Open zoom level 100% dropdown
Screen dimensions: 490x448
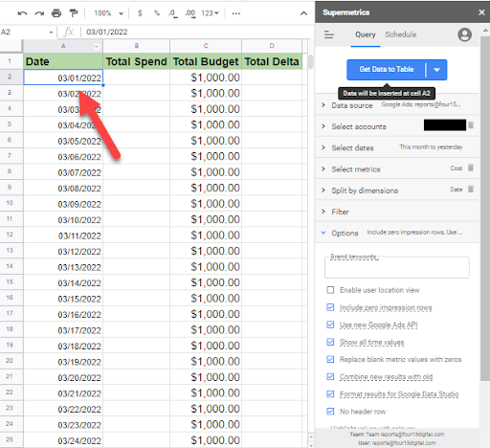108,13
